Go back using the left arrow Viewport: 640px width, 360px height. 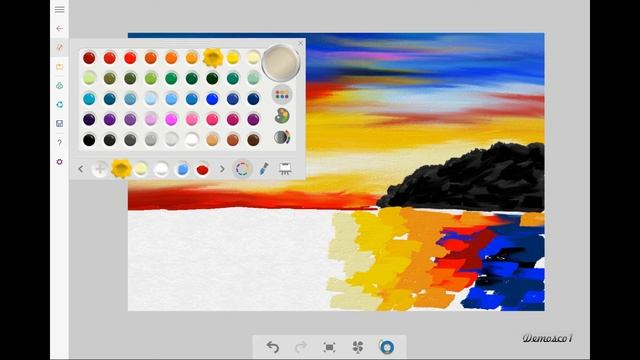pos(60,29)
